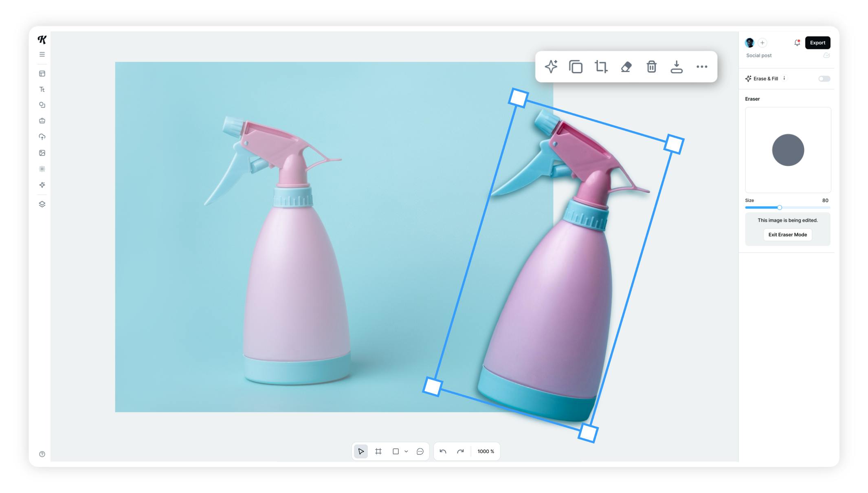Expand the shape tool dropdown chevron
This screenshot has height=493, width=868.
click(x=406, y=451)
